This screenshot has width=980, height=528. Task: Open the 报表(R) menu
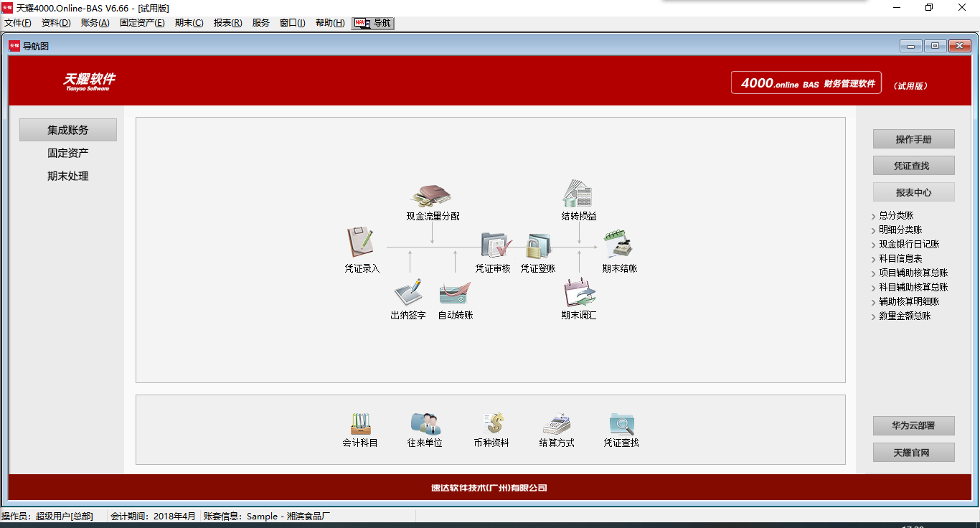click(x=228, y=23)
